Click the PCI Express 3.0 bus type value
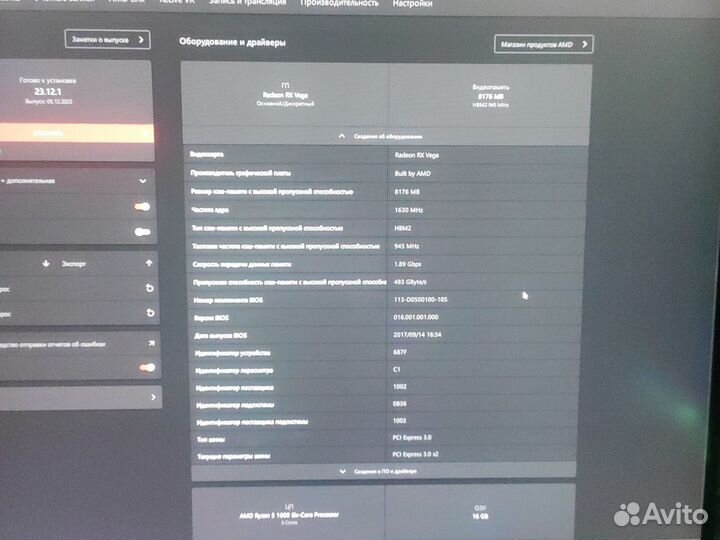The image size is (720, 540). (412, 438)
